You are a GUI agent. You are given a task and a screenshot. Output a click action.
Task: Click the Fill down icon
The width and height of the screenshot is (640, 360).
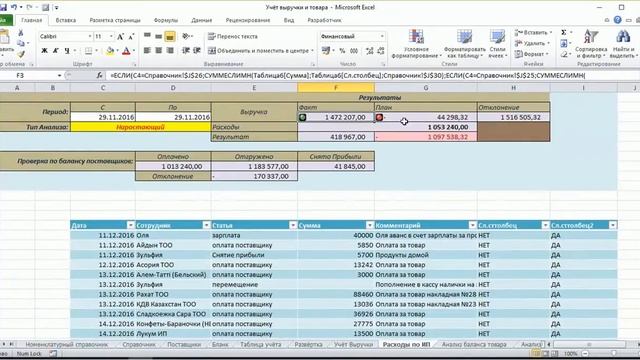[x=564, y=43]
